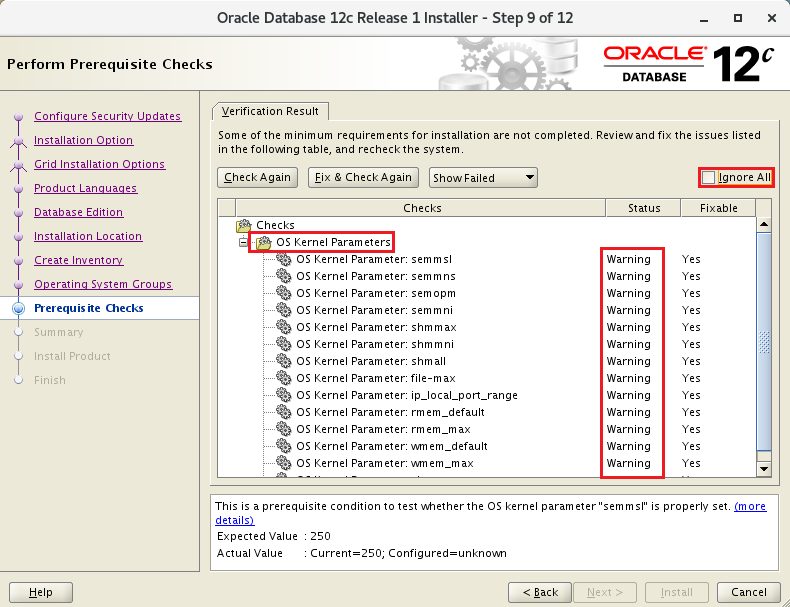Click the gear icon beside rmem_default parameter

point(284,412)
